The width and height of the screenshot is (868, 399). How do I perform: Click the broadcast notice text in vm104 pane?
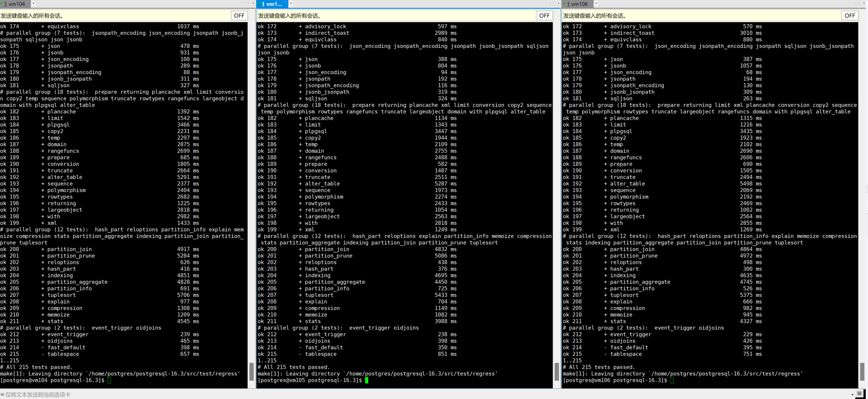point(32,16)
